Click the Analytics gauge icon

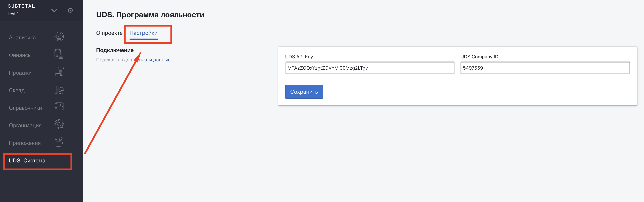[x=59, y=37]
